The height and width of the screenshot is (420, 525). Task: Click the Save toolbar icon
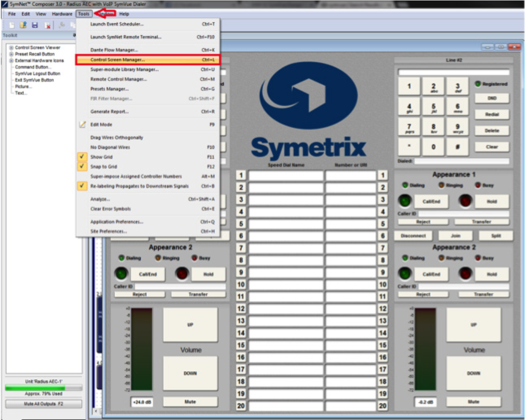34,25
